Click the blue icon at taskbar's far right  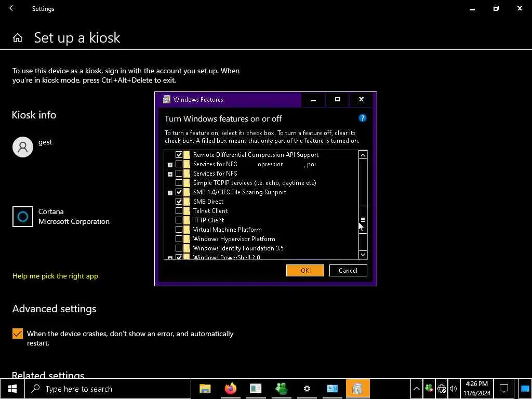[525, 389]
